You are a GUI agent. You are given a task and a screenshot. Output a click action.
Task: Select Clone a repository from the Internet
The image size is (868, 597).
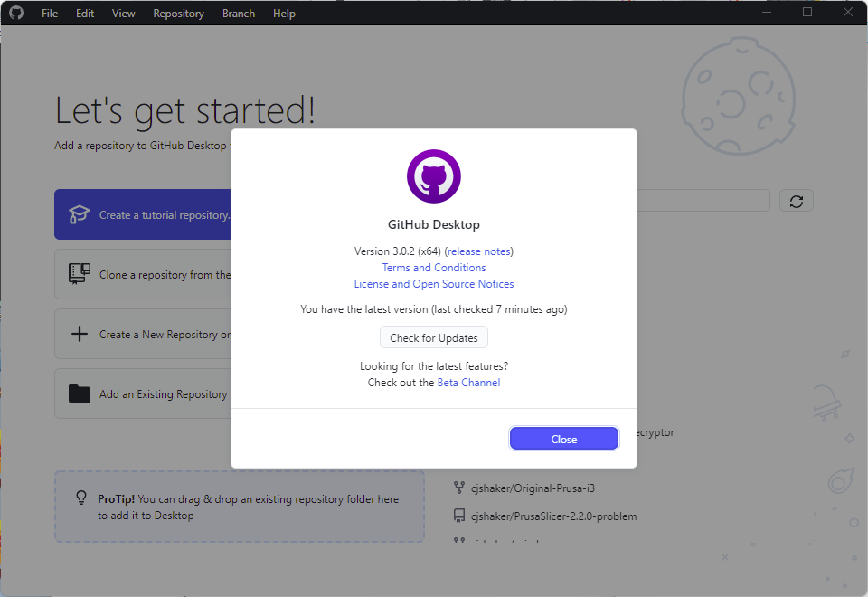coord(143,274)
